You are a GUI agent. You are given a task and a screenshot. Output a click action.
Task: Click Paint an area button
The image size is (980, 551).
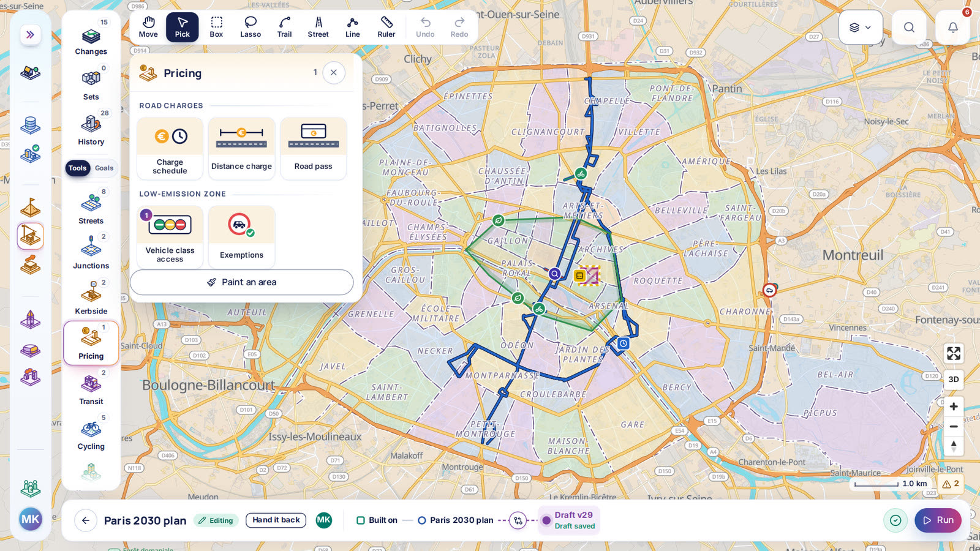[242, 282]
